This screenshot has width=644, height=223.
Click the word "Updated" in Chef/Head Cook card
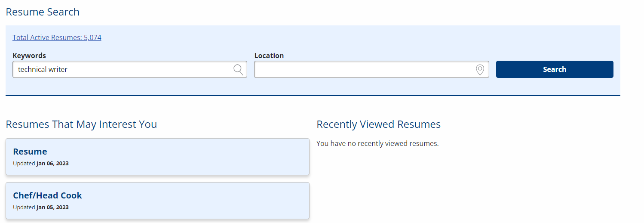tap(24, 208)
